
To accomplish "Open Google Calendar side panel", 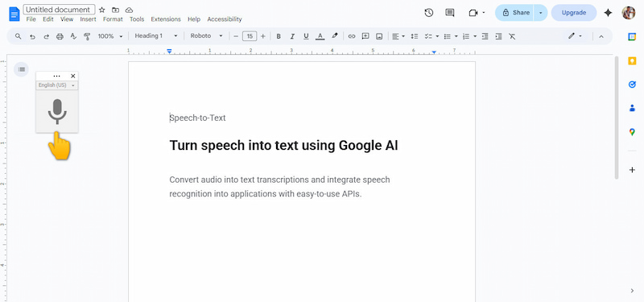I will pyautogui.click(x=632, y=36).
